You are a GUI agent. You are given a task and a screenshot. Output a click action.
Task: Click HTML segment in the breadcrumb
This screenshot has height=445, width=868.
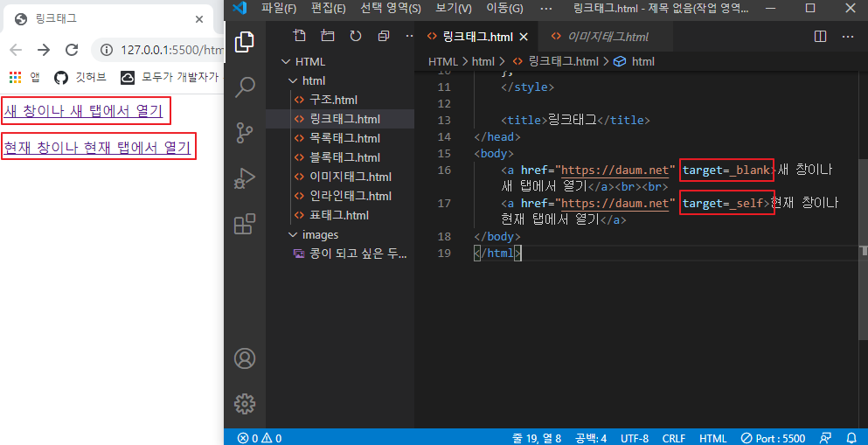point(443,61)
